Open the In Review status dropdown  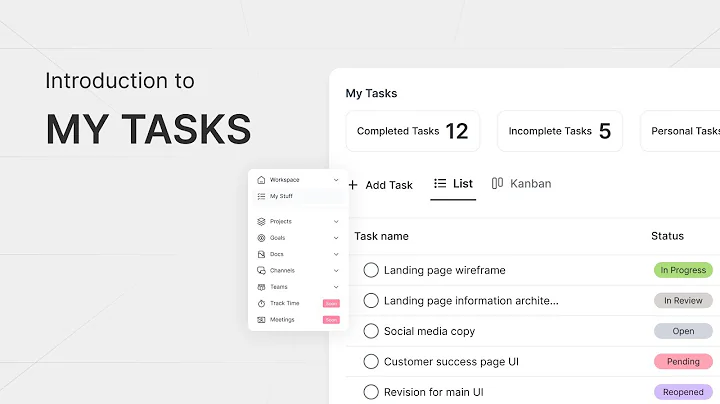pyautogui.click(x=683, y=301)
